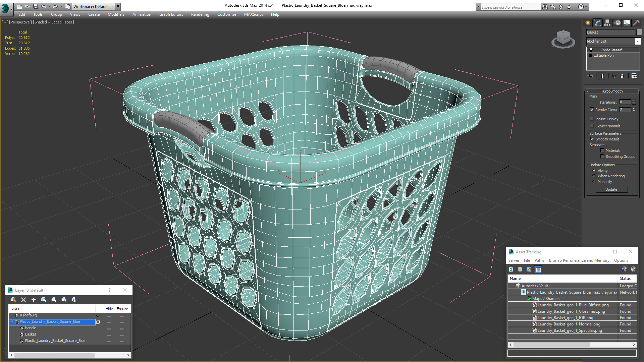
Task: Enable the Isoline Display checkbox
Action: point(592,119)
